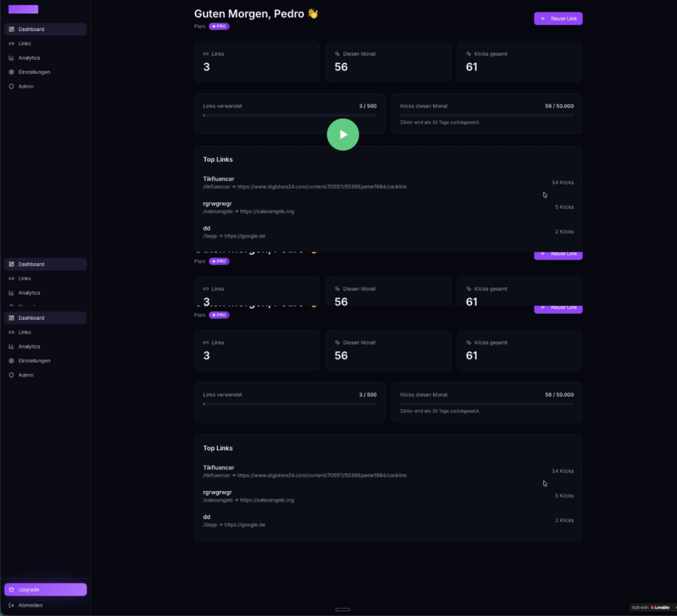Open Admin in the uppermost sidebar menu
677x616 pixels.
[46, 87]
